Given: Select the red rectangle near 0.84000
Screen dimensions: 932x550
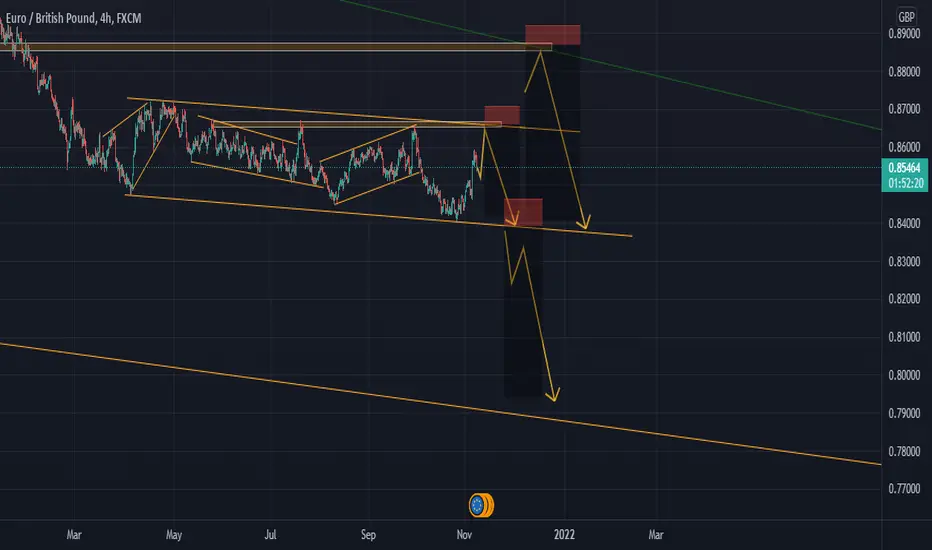Looking at the screenshot, I should pos(523,212).
